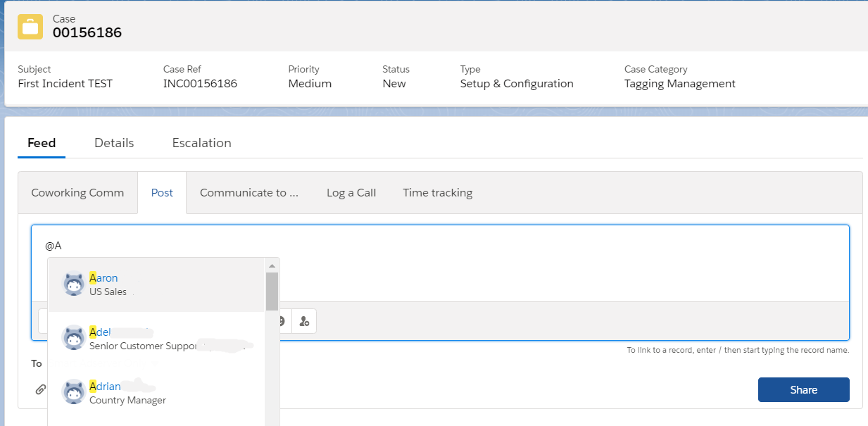Click the mention list scrollbar thumb
868x426 pixels.
point(272,291)
